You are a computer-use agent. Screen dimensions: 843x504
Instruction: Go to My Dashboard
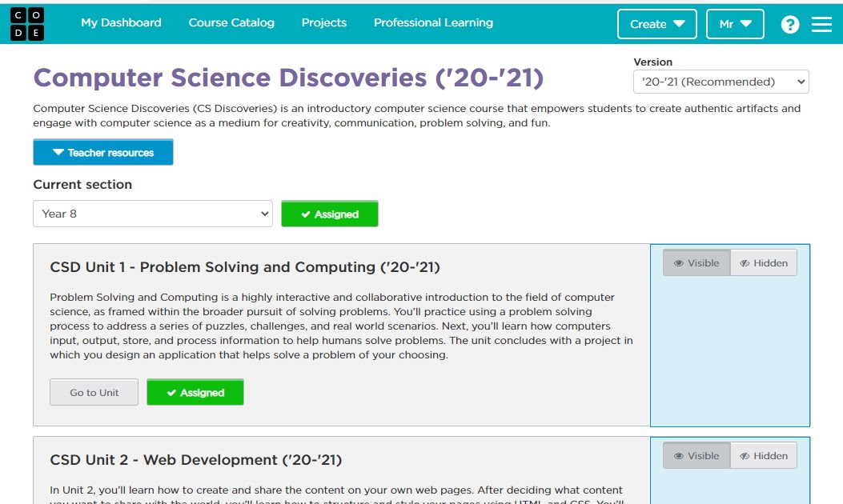121,22
